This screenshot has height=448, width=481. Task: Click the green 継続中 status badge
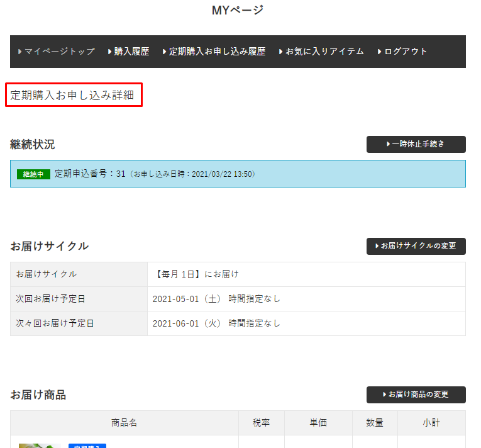[33, 174]
